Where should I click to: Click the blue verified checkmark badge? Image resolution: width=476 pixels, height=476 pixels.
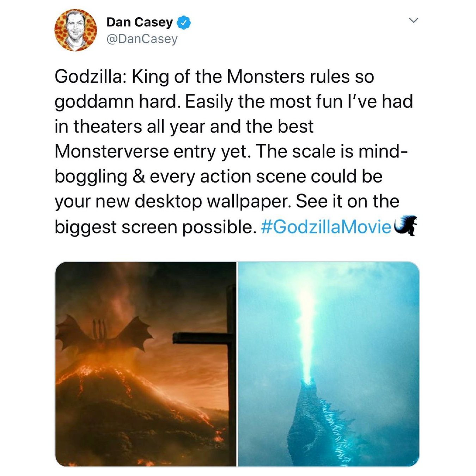click(x=183, y=23)
